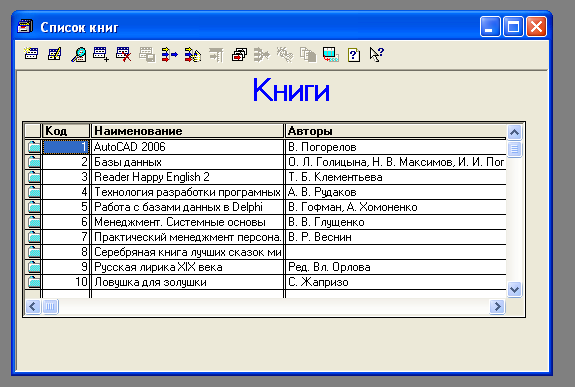Click author cell В. Р. Веснин
575x387 pixels.
point(396,237)
